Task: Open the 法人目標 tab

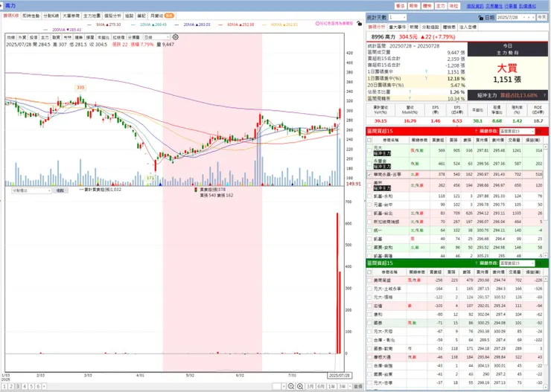Action: 468,27
